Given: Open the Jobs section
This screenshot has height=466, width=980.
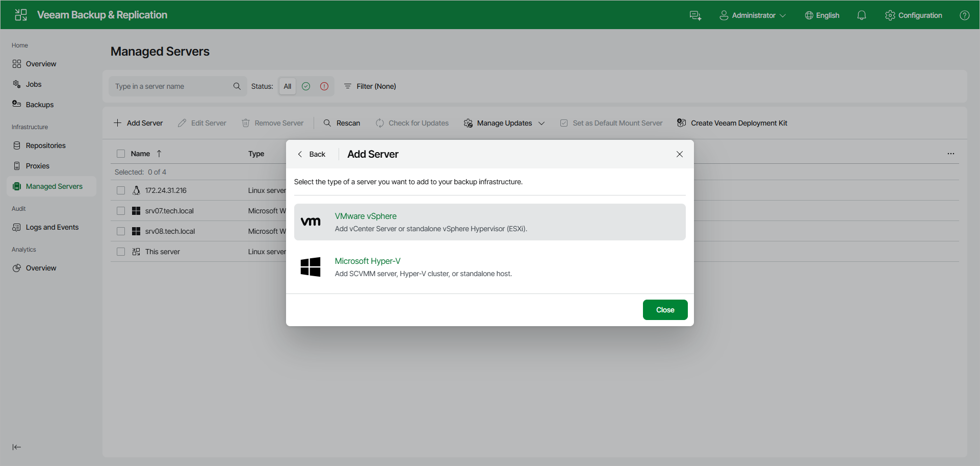Looking at the screenshot, I should 51,84.
